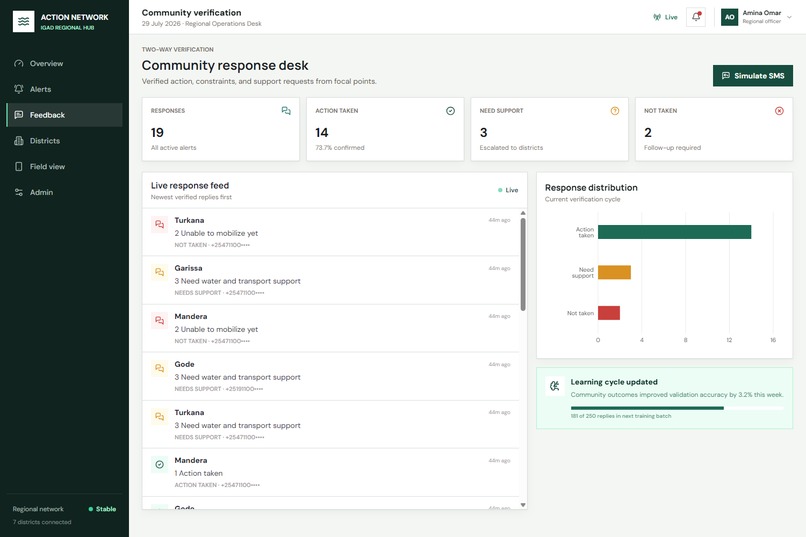Image resolution: width=806 pixels, height=537 pixels.
Task: Click the Gode 'Need water' response icon
Action: tap(159, 368)
